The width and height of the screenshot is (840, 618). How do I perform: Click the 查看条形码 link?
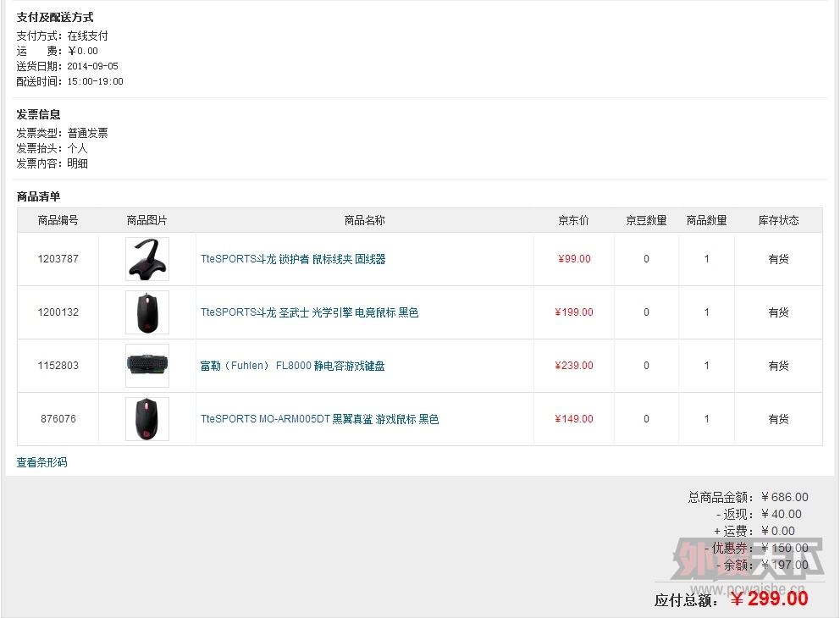tap(41, 462)
